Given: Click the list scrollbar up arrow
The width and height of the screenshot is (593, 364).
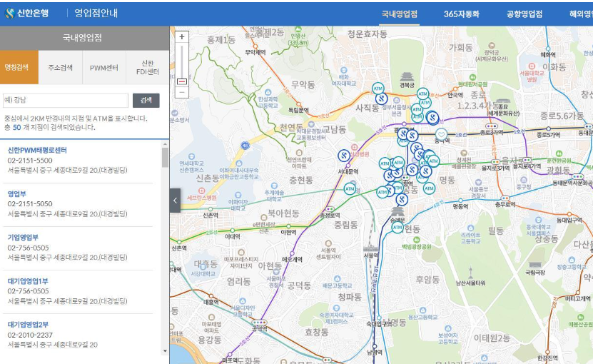Looking at the screenshot, I should pyautogui.click(x=165, y=144).
